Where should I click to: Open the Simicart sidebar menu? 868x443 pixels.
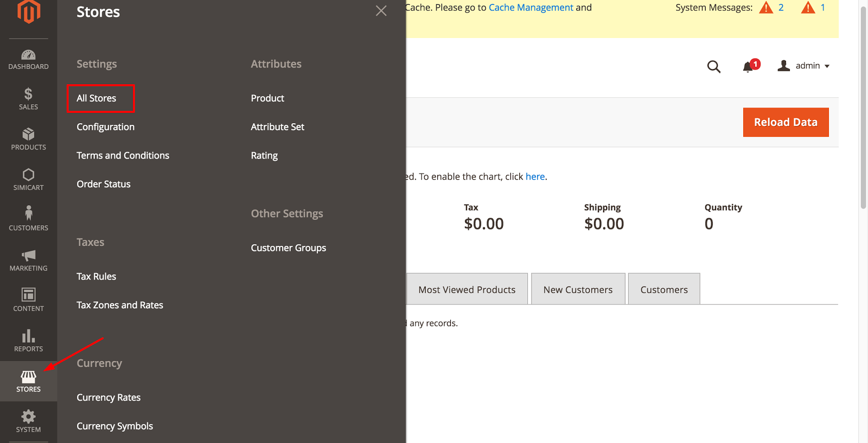click(29, 180)
